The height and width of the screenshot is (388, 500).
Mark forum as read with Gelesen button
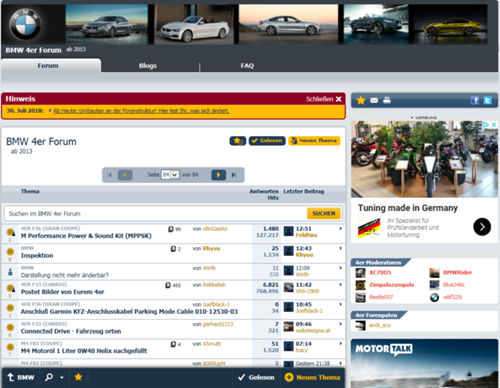[x=267, y=141]
